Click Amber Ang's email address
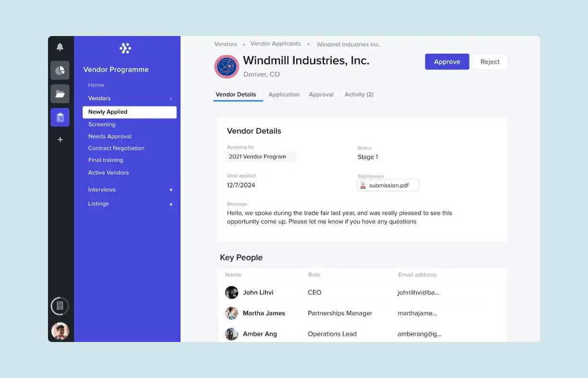The height and width of the screenshot is (378, 588). (420, 334)
